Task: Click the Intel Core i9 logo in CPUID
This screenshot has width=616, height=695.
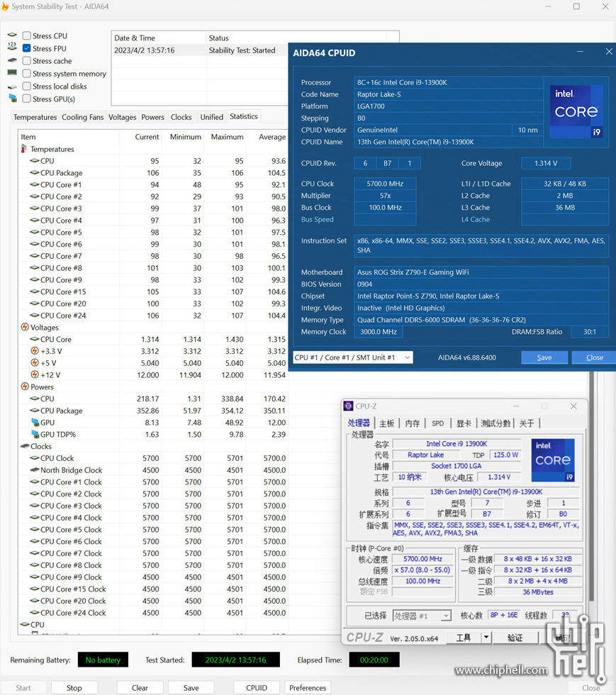Action: [x=576, y=112]
